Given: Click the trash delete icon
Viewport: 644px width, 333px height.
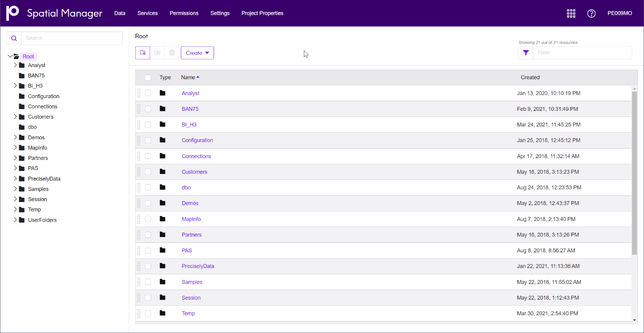Looking at the screenshot, I should pos(172,53).
